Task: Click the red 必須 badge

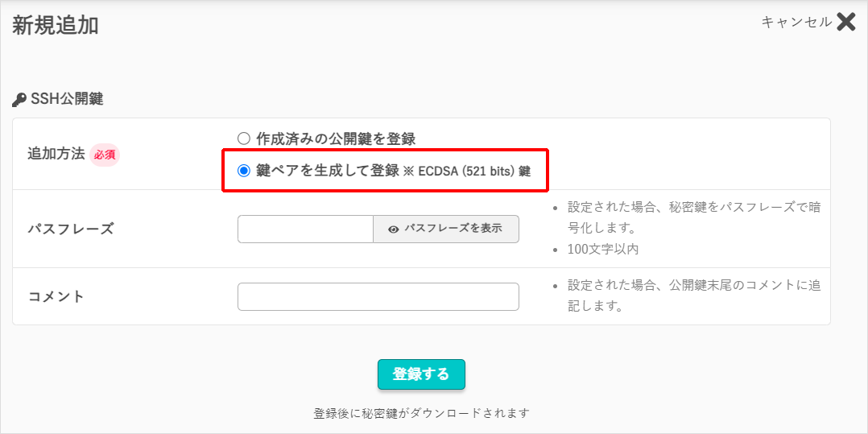Action: [x=105, y=155]
